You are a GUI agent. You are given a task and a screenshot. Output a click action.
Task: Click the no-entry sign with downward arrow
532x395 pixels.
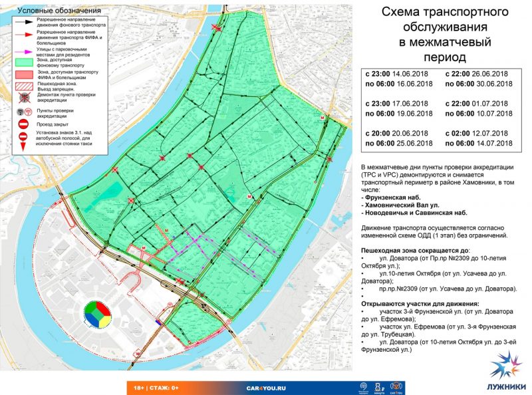[x=23, y=141]
